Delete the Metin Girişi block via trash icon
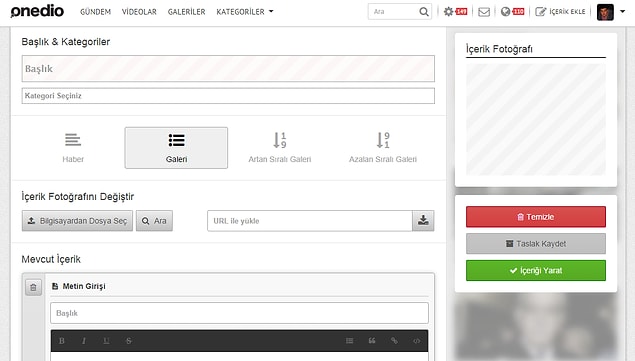Image resolution: width=635 pixels, height=361 pixels. pos(33,288)
